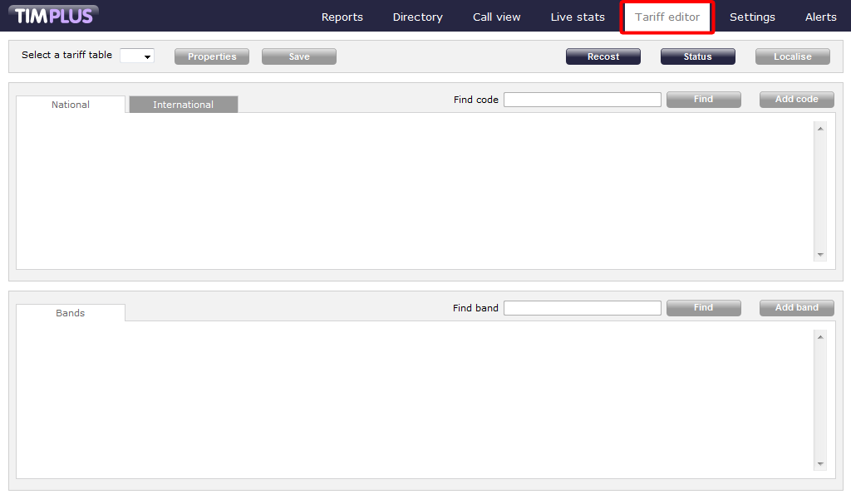The height and width of the screenshot is (504, 851).
Task: Click the Save button
Action: (299, 56)
